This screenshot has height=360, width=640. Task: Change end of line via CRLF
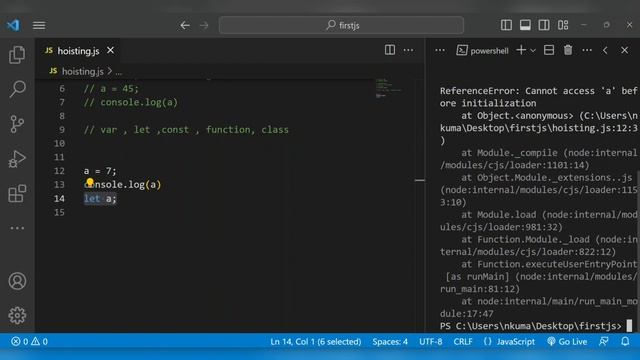pyautogui.click(x=463, y=342)
